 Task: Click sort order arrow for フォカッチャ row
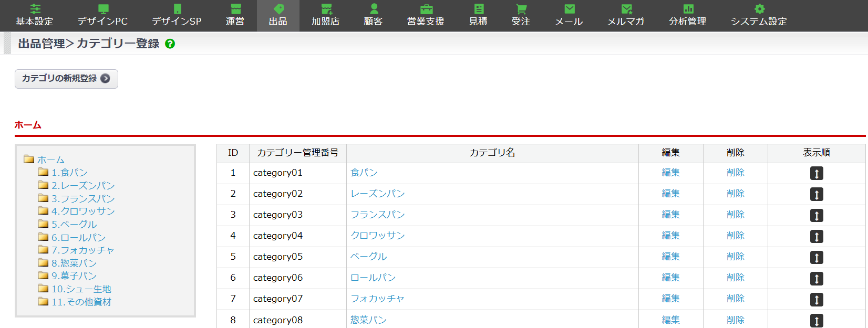click(817, 299)
